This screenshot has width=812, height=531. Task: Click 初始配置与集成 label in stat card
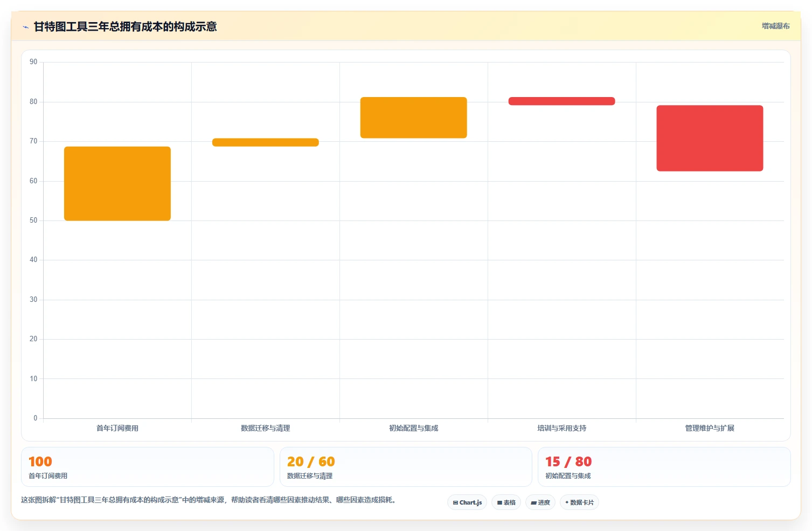point(568,476)
